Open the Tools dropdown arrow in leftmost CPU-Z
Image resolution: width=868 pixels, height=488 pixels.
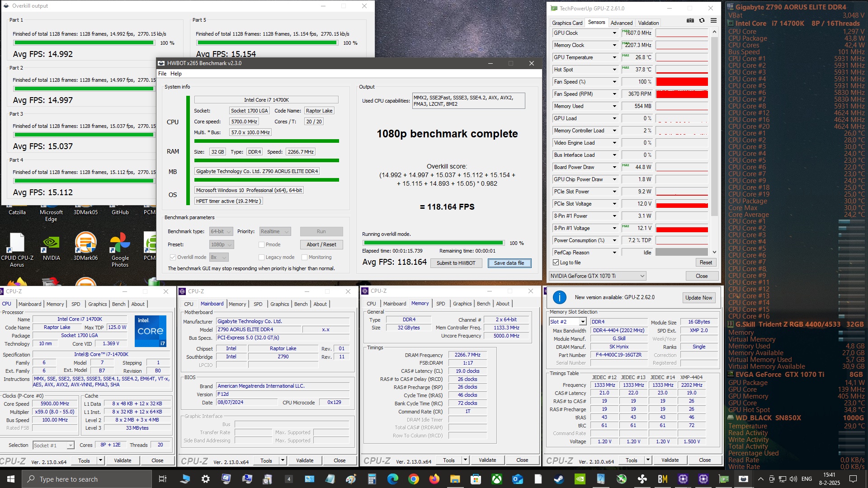click(100, 460)
